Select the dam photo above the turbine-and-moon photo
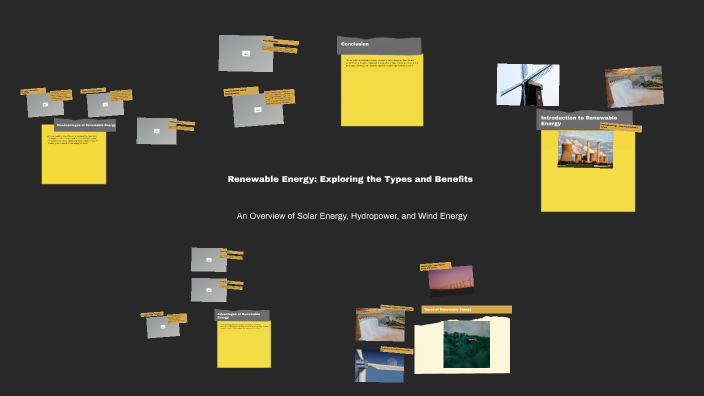The height and width of the screenshot is (396, 704). pyautogui.click(x=380, y=325)
